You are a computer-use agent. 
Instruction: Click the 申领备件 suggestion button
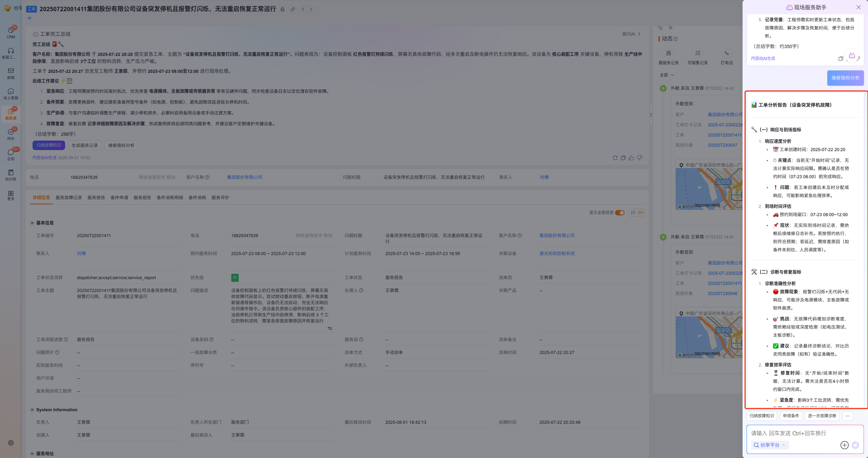791,416
